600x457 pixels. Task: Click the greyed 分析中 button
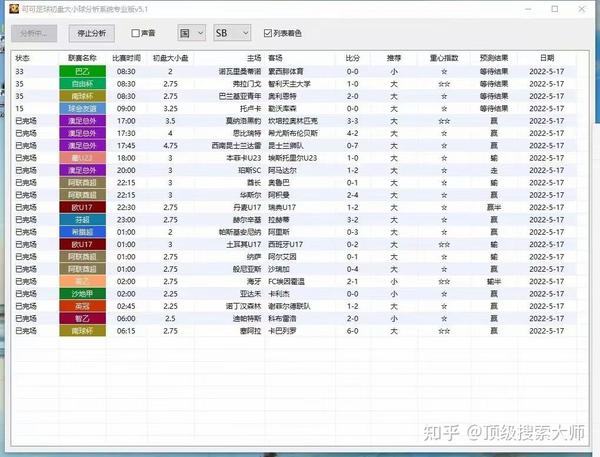click(x=34, y=33)
